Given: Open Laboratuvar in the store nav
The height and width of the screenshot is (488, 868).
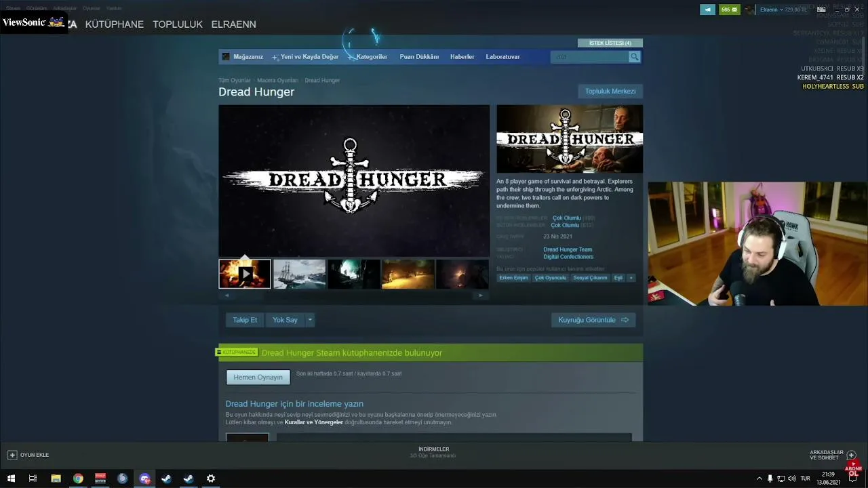Looking at the screenshot, I should [x=503, y=57].
